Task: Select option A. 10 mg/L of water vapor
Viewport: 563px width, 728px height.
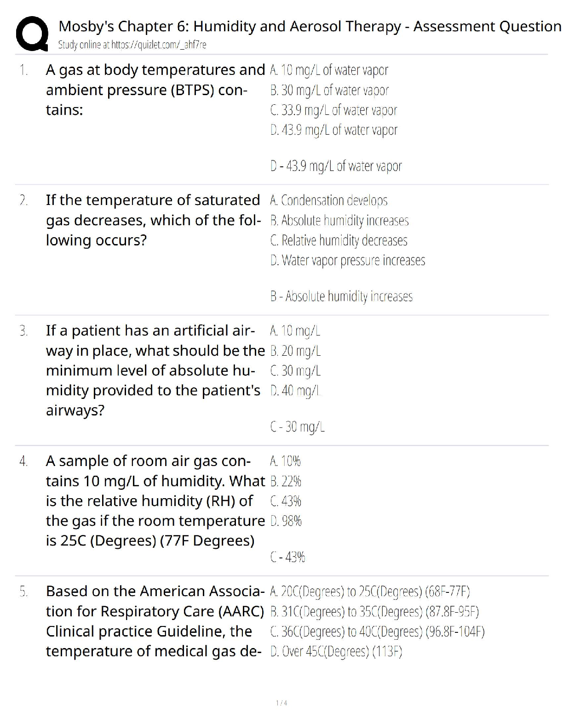Action: tap(329, 70)
